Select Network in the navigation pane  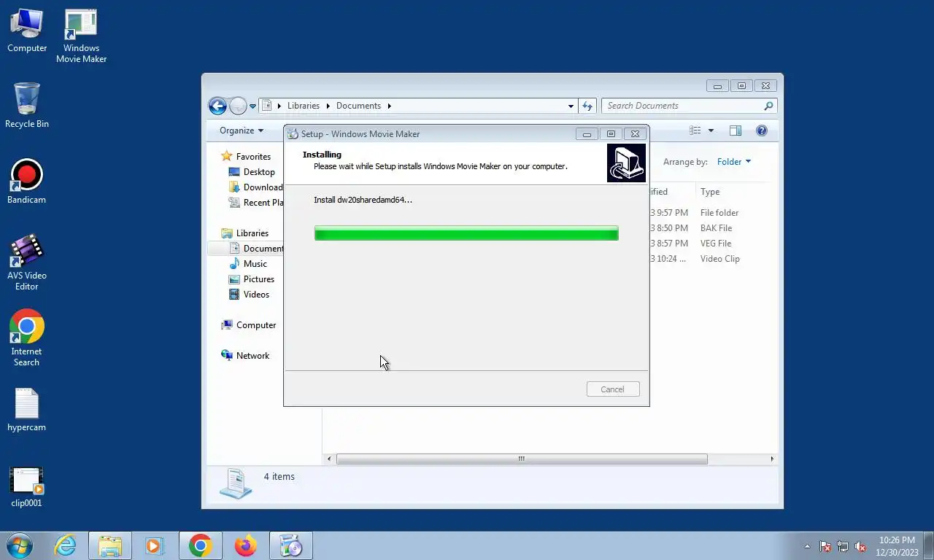pyautogui.click(x=252, y=356)
